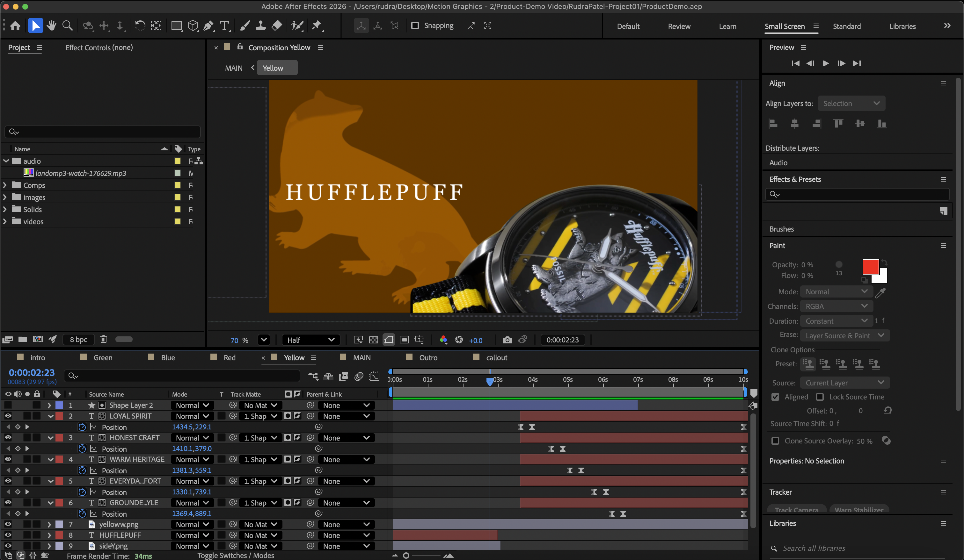This screenshot has height=560, width=964.
Task: Select the Clone Stamp tool
Action: (260, 25)
